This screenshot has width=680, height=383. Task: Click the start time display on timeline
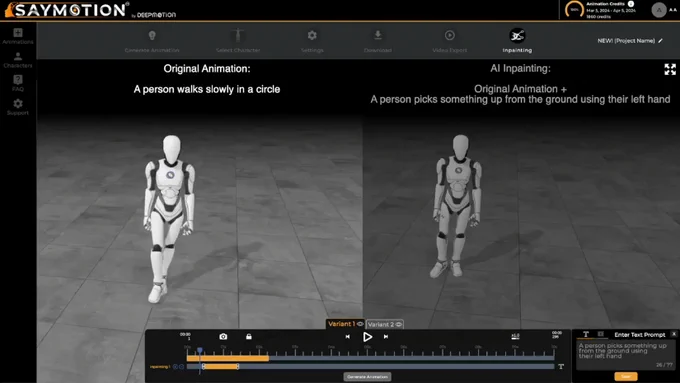[x=186, y=336]
